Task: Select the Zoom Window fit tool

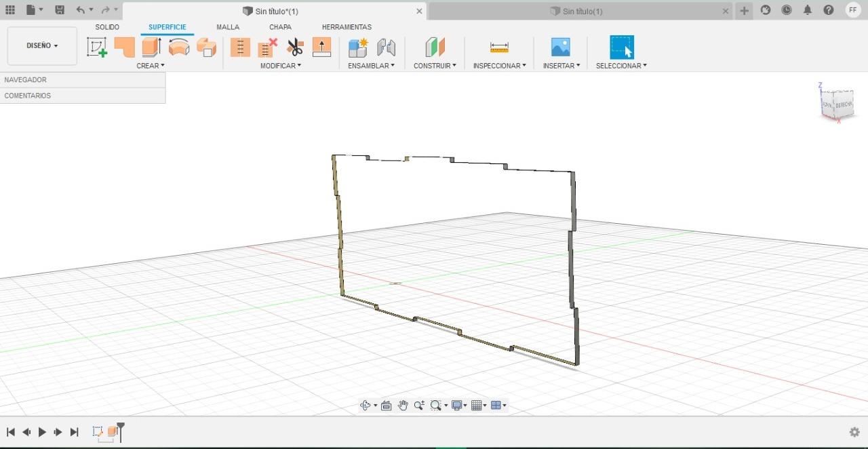Action: click(x=436, y=406)
